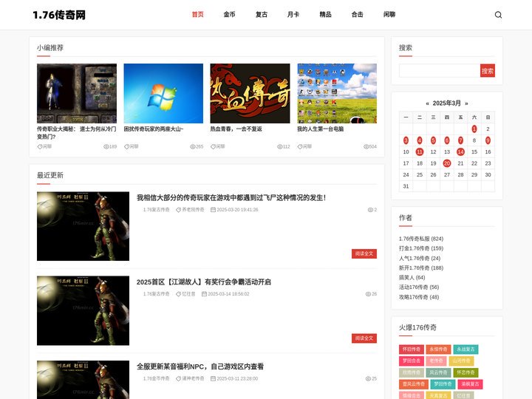Open article 热血青春，一去不复返
The image size is (532, 399).
tap(236, 129)
